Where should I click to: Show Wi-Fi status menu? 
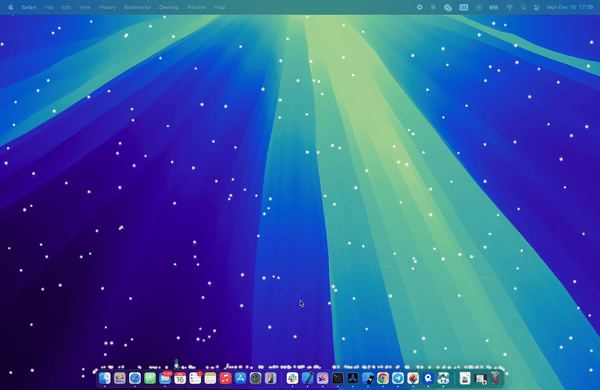tap(509, 7)
